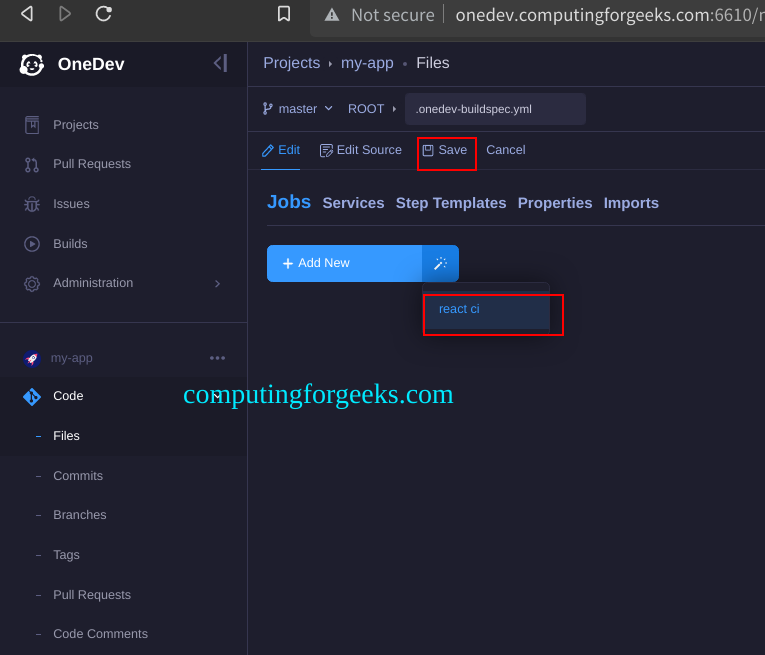765x655 pixels.
Task: Click the Builds play icon
Action: 32,244
